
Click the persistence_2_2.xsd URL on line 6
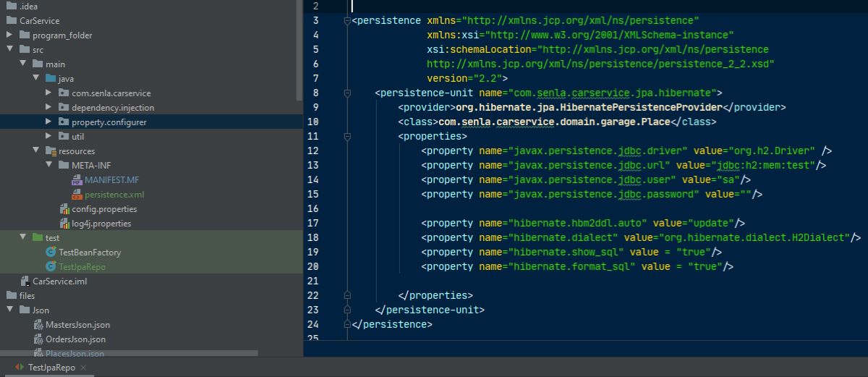601,64
